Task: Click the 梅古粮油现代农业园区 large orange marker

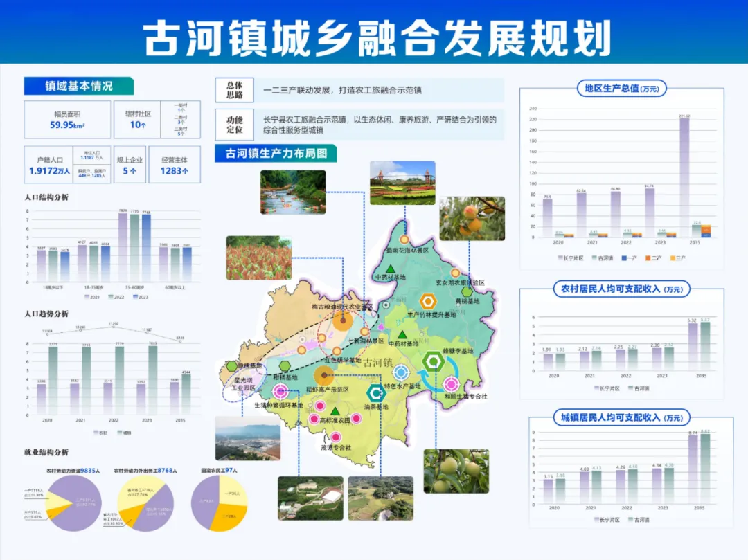Action: (x=343, y=320)
